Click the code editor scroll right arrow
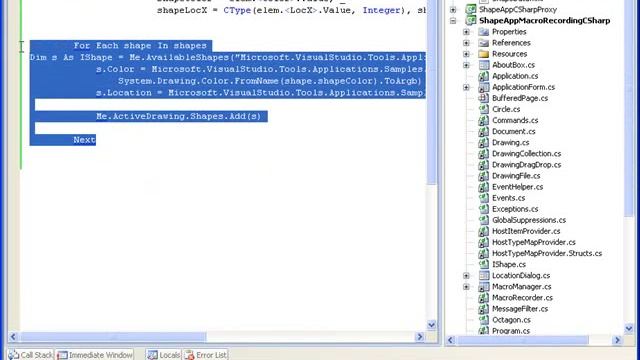Screen dimensions: 640x360 pyautogui.click(x=420, y=337)
